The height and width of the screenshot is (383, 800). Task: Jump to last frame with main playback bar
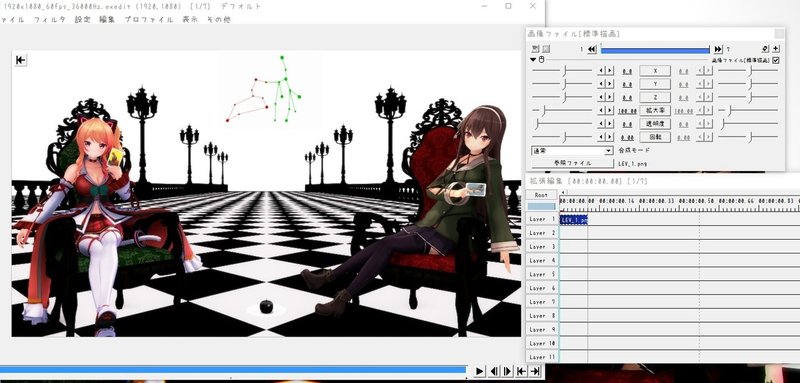pos(535,371)
